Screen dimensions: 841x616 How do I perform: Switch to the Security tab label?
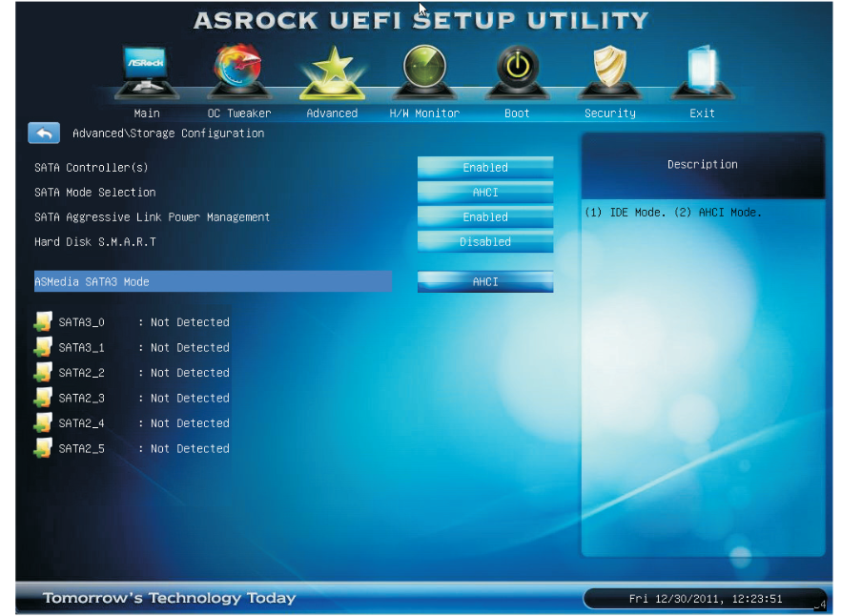click(x=610, y=113)
